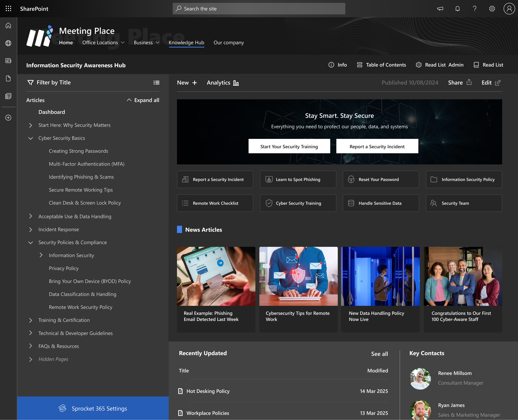
Task: Open Information Security Policy quick link
Action: [x=464, y=179]
